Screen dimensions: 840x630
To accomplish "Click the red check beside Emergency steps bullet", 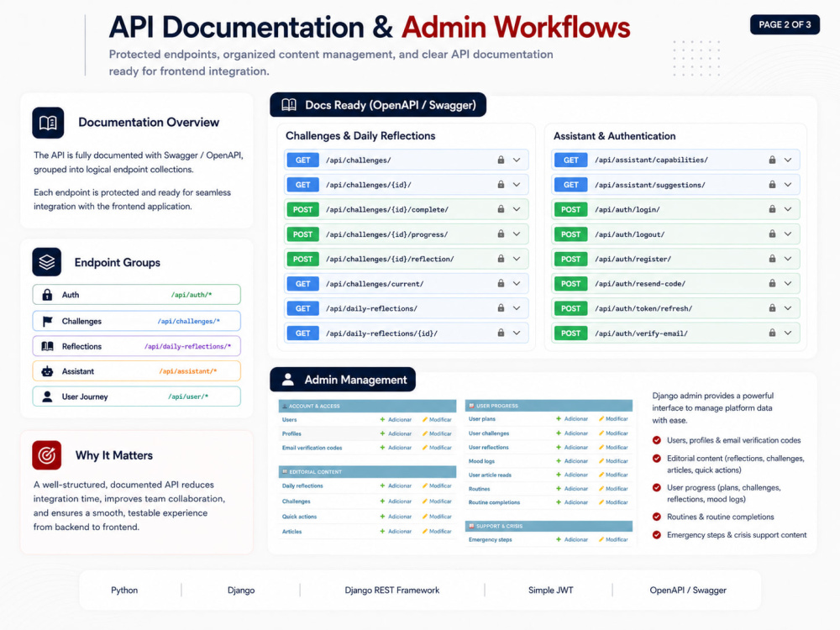I will coord(657,534).
